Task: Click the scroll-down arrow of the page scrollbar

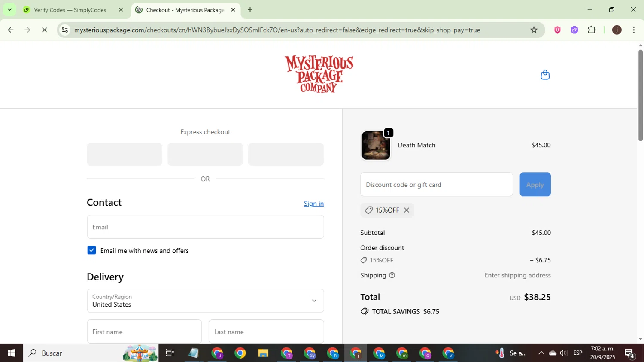Action: (640, 339)
